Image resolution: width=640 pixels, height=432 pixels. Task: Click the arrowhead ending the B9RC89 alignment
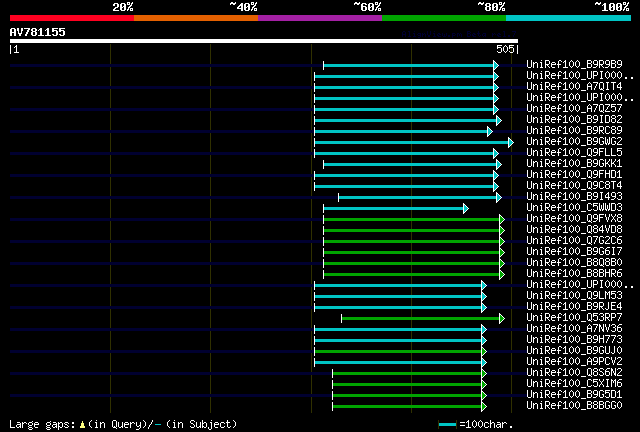490,131
